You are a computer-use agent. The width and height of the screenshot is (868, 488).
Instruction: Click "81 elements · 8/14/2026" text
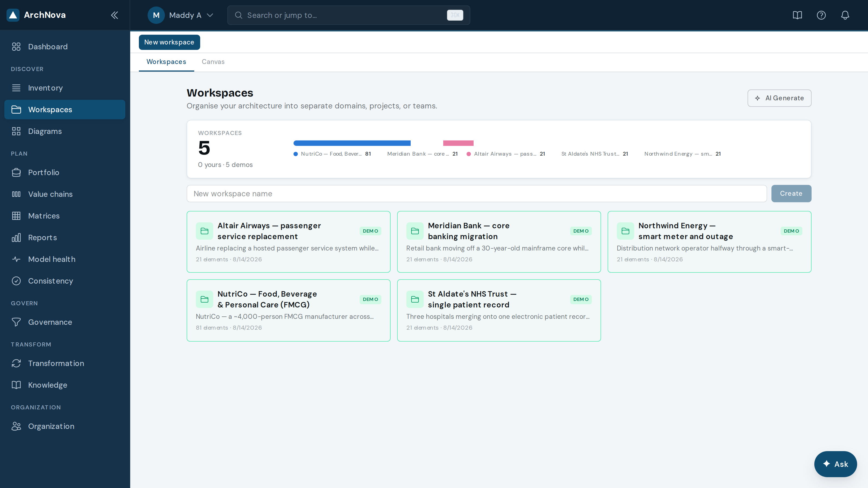229,328
